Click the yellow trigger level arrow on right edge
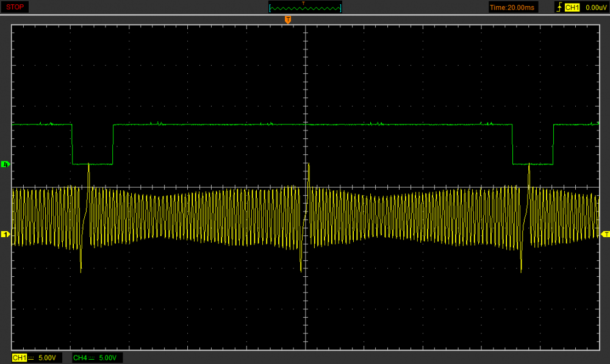Screen dimensions: 610x364 pos(605,234)
